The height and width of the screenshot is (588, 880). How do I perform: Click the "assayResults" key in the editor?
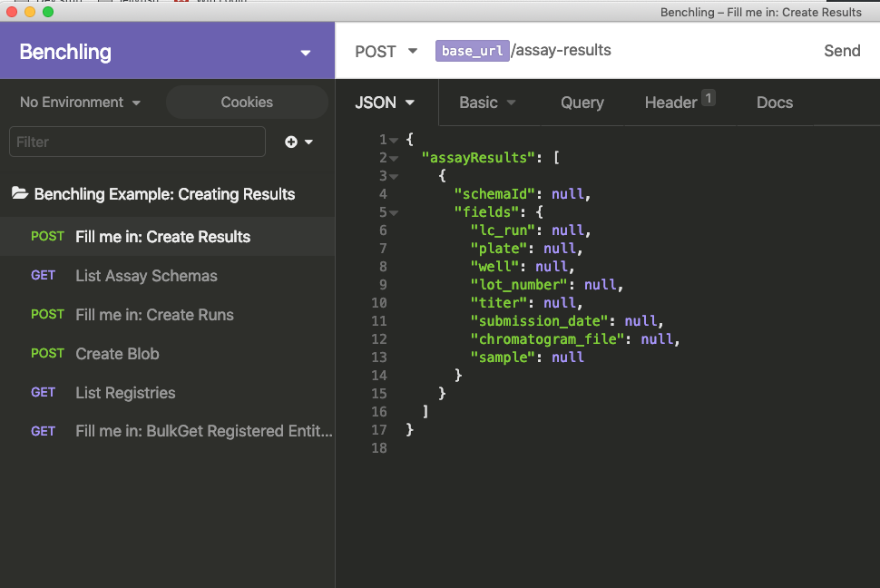(479, 158)
